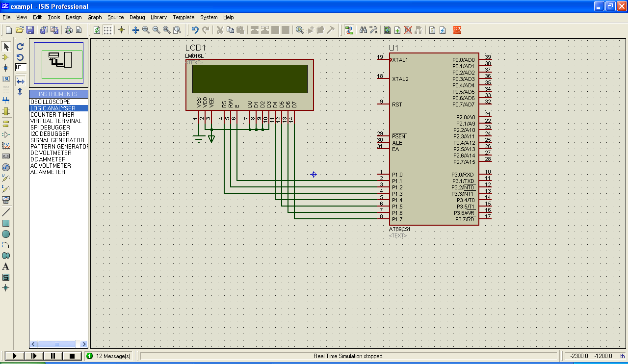This screenshot has width=628, height=364.
Task: View the 12 Message(s) log
Action: tap(108, 356)
